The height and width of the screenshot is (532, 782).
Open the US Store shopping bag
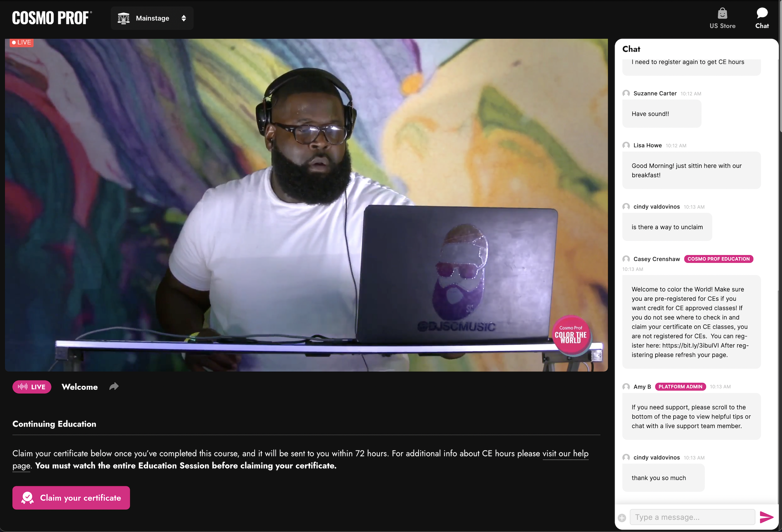pos(722,18)
